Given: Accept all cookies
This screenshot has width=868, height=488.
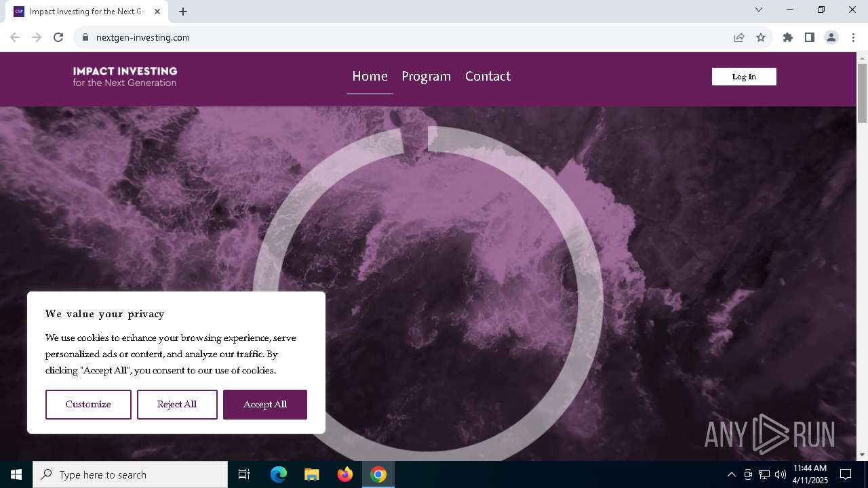Looking at the screenshot, I should coord(265,405).
